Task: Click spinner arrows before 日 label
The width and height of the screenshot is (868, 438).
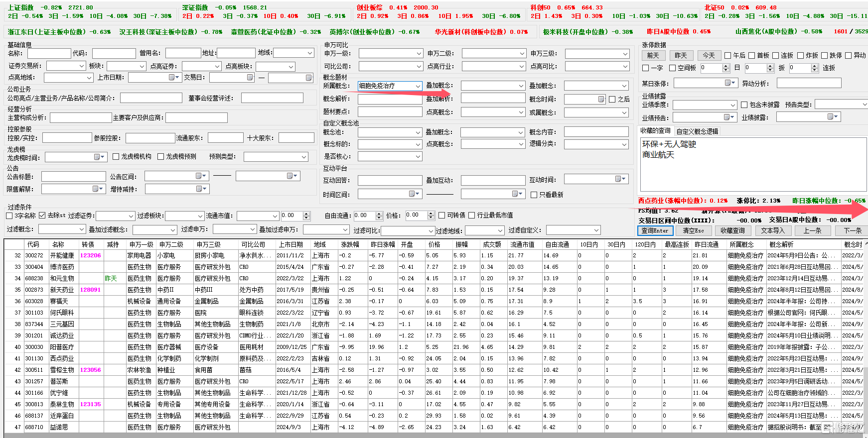Action: (x=726, y=68)
